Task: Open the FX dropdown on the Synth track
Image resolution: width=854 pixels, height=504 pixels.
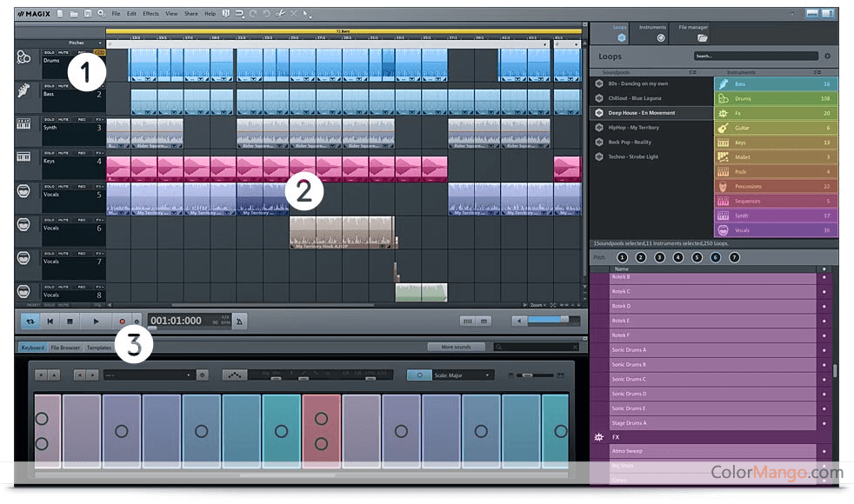Action: point(100,120)
